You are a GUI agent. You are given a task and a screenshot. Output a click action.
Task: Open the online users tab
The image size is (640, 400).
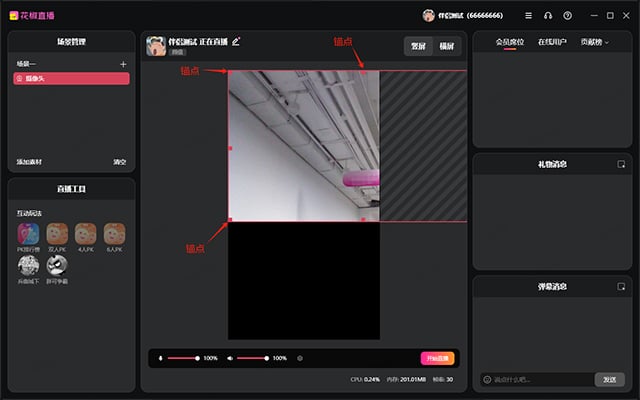(x=552, y=42)
